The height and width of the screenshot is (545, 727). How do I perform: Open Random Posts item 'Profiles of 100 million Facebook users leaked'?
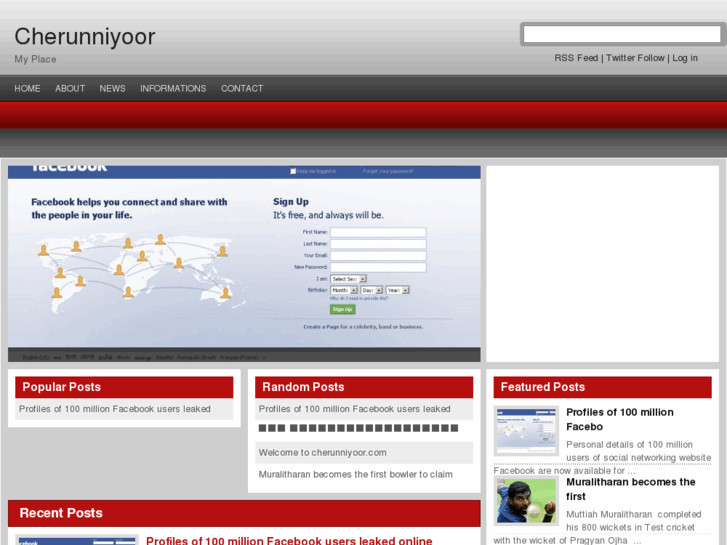click(x=354, y=409)
